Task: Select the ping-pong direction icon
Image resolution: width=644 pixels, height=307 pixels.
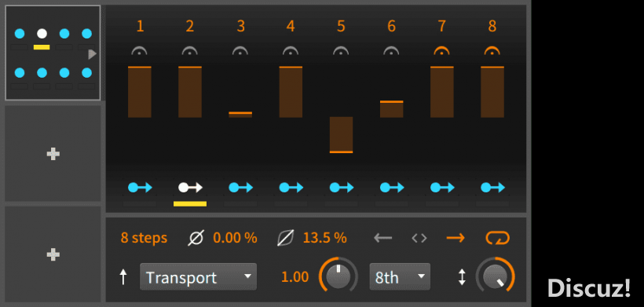Action: click(419, 238)
